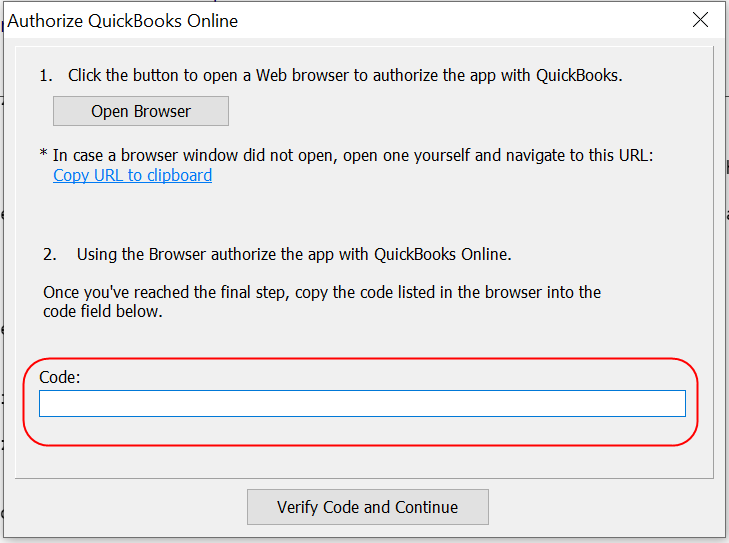Click the Open Browser button
This screenshot has width=729, height=543.
point(141,111)
